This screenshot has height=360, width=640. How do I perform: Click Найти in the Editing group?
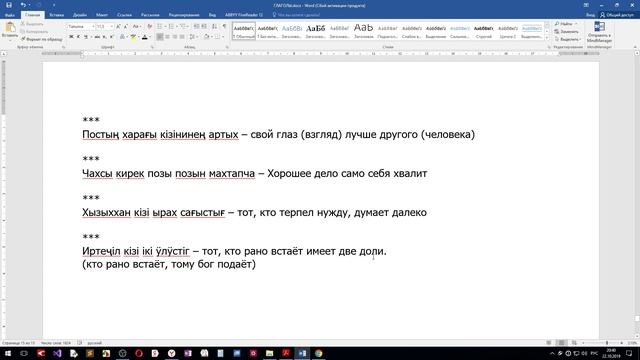click(x=566, y=24)
